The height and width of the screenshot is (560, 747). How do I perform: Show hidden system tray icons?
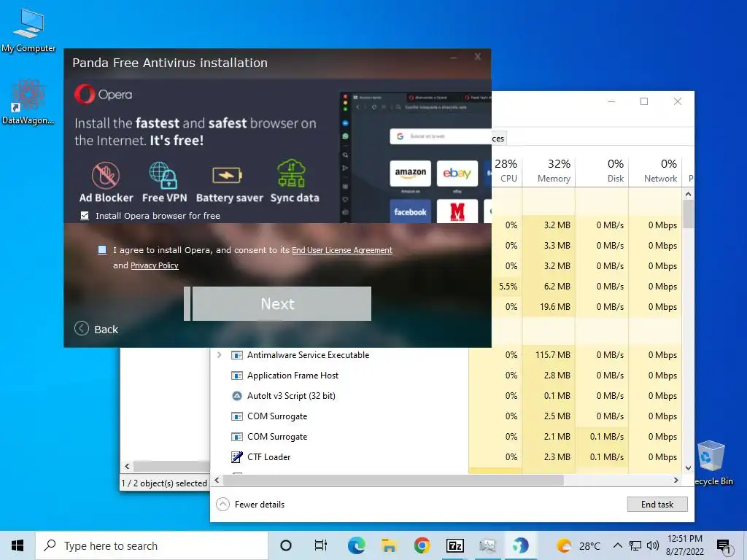point(617,545)
